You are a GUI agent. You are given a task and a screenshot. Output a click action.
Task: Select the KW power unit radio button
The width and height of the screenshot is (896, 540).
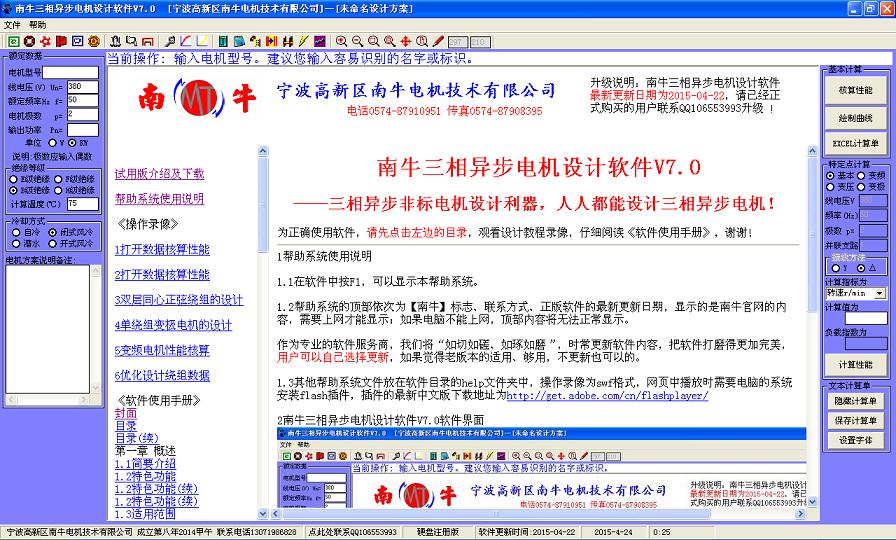[72, 143]
